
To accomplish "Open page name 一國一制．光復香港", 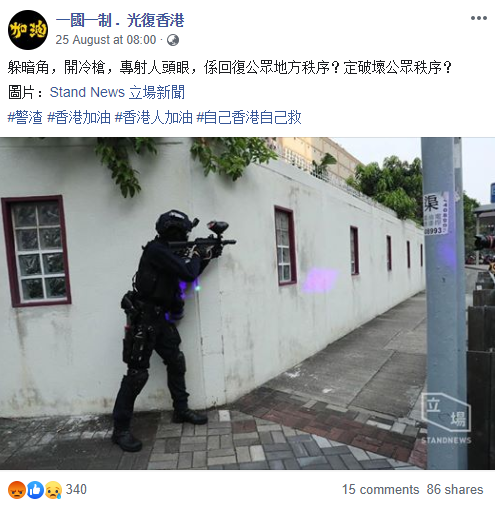I will point(120,21).
